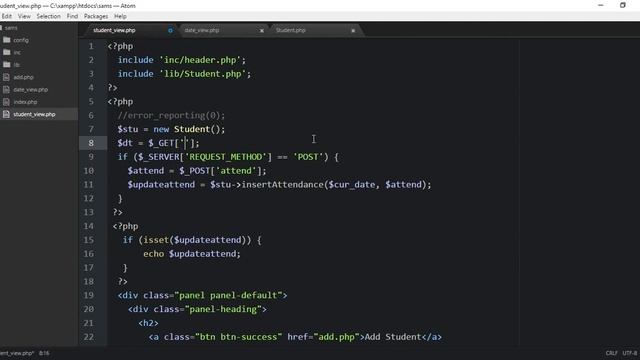Image resolution: width=640 pixels, height=360 pixels.
Task: Click the status bar file path
Action: [17, 353]
